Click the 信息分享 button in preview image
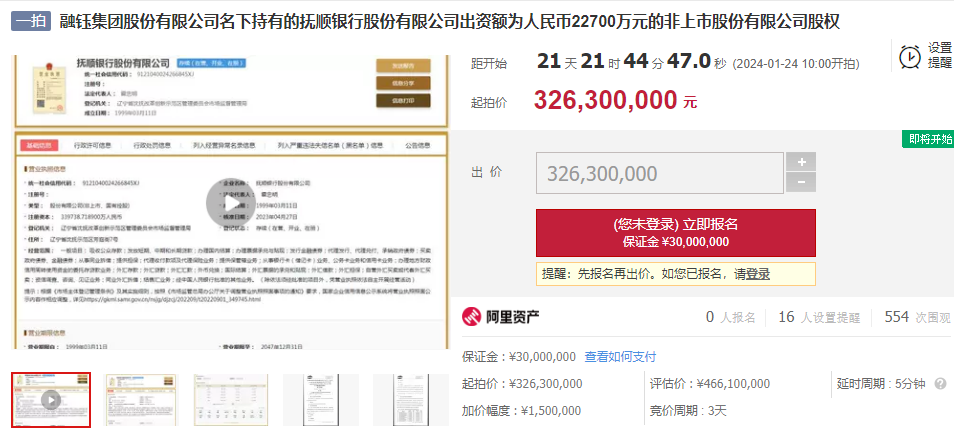 tap(403, 83)
